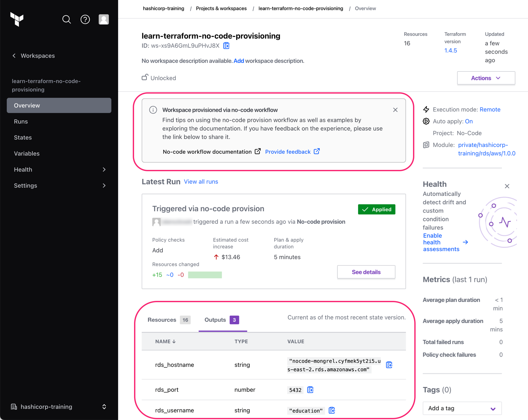Dismiss the no-code workflow notice

click(x=395, y=110)
